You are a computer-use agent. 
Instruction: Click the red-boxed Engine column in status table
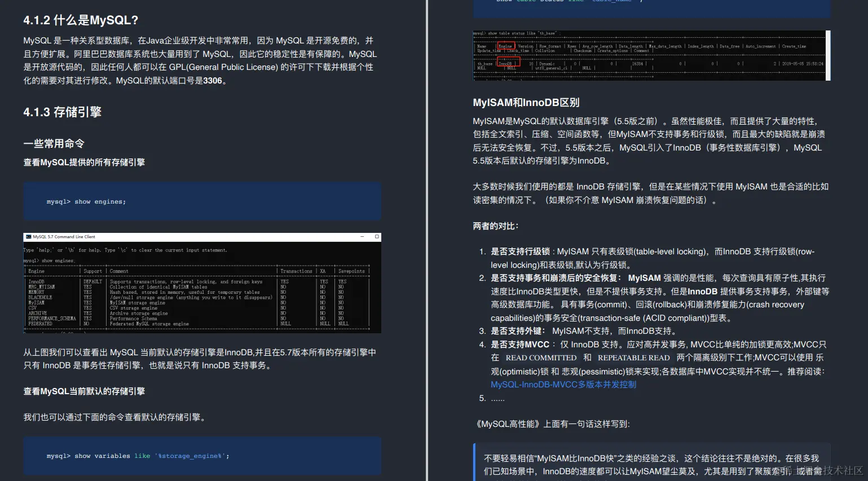point(505,46)
